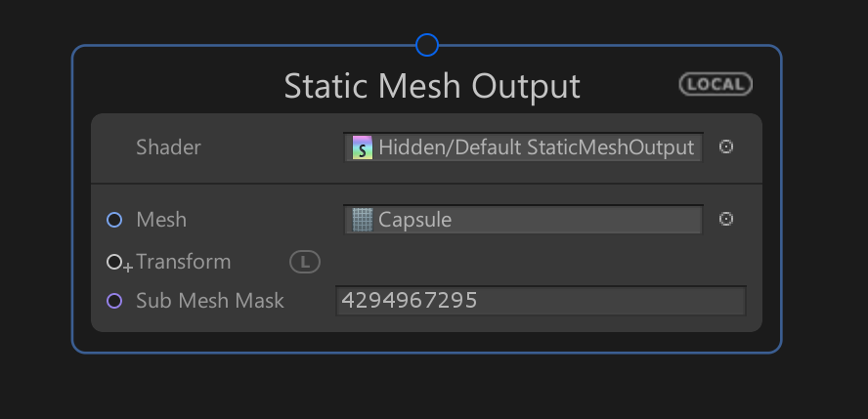Viewport: 868px width, 419px height.
Task: Click the Transform input port
Action: point(114,262)
